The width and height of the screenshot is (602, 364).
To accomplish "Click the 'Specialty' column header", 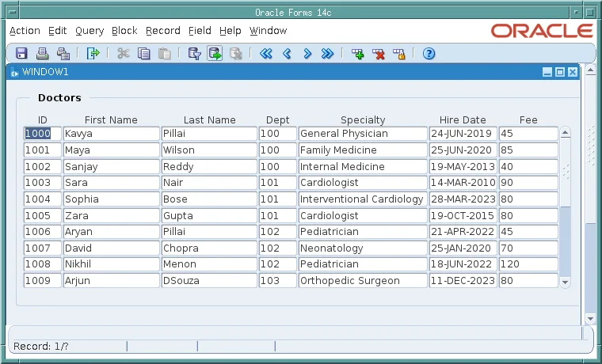I will pos(363,120).
